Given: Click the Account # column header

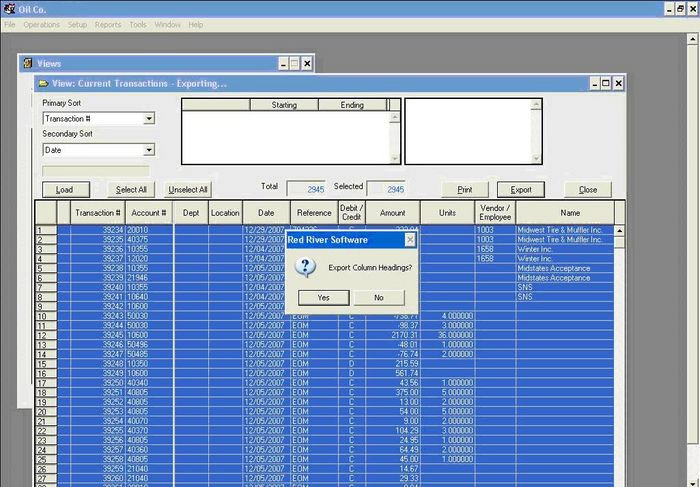Looking at the screenshot, I should (149, 213).
